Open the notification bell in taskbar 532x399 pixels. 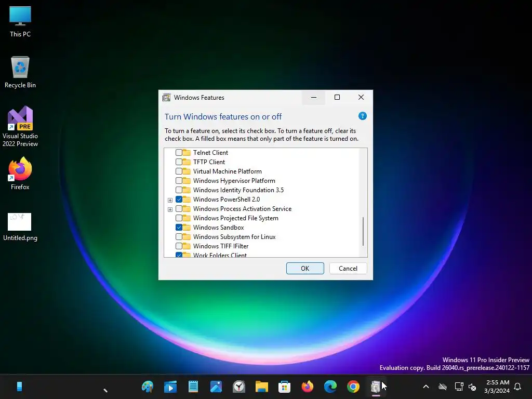[517, 387]
